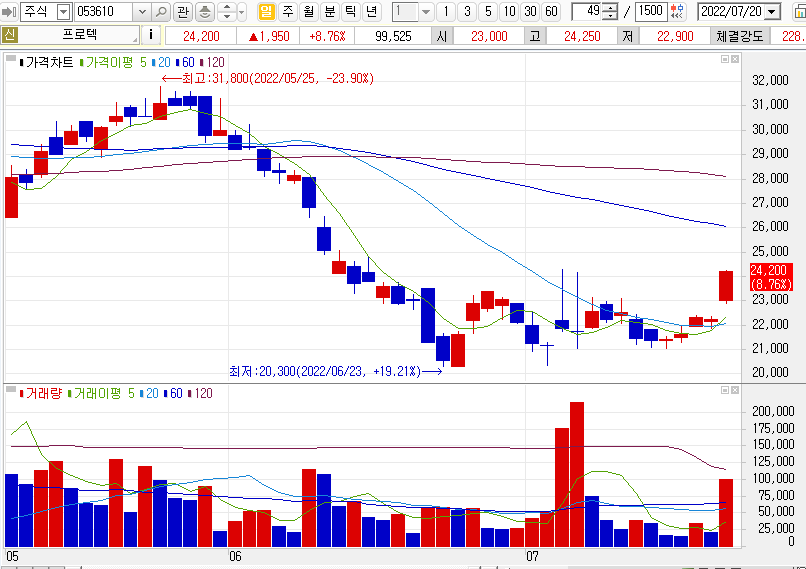806x569 pixels.
Task: Click the 거래량 volume legend label
Action: click(43, 393)
